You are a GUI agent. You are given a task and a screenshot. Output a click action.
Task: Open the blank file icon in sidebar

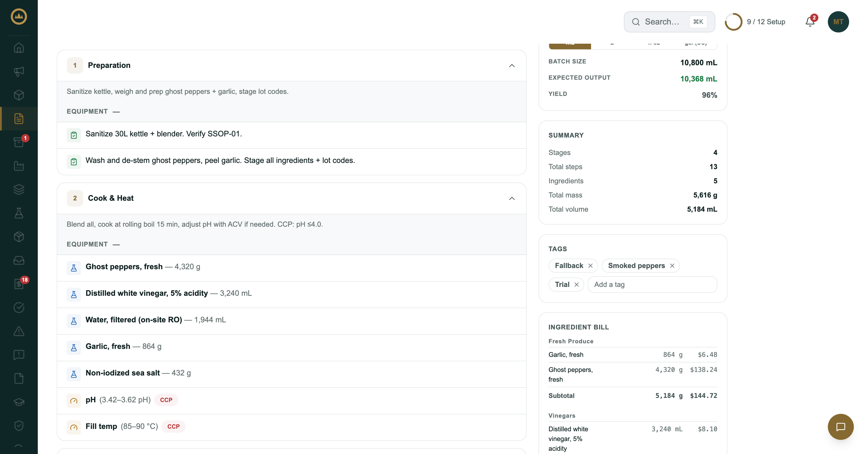coord(19,378)
